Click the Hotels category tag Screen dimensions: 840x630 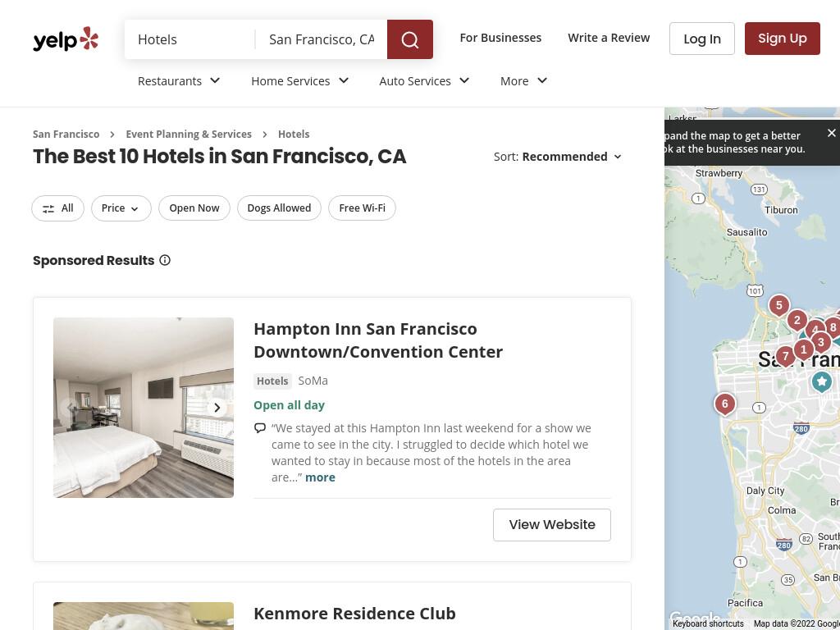(x=272, y=381)
